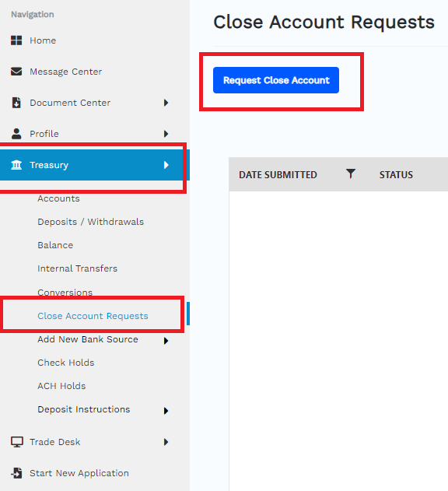Click the Home grid icon
This screenshot has height=491, width=448.
click(16, 40)
